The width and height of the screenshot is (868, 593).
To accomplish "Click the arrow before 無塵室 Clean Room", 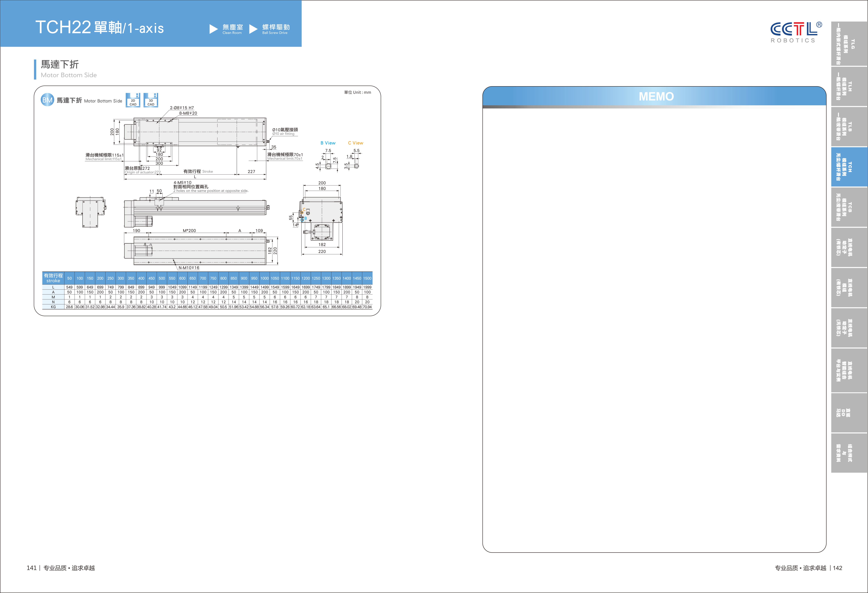I will tap(213, 29).
